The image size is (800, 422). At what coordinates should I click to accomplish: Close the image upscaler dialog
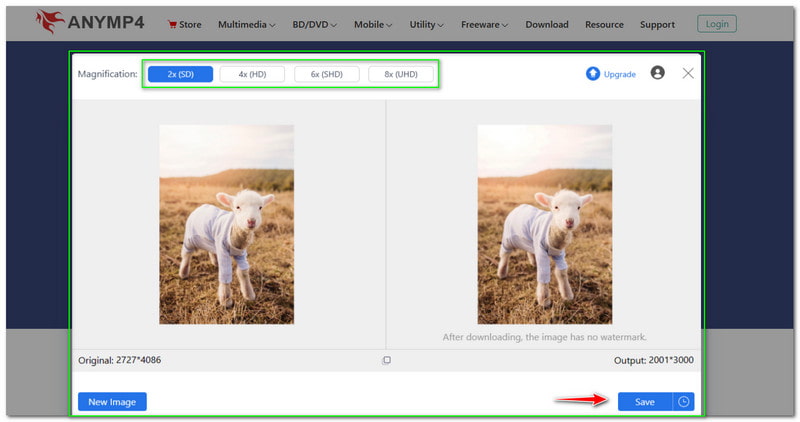pyautogui.click(x=688, y=73)
